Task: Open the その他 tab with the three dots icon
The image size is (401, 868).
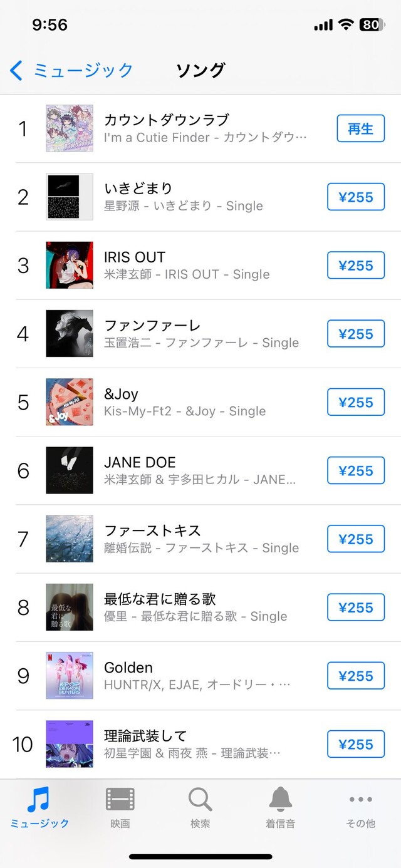Action: click(360, 807)
